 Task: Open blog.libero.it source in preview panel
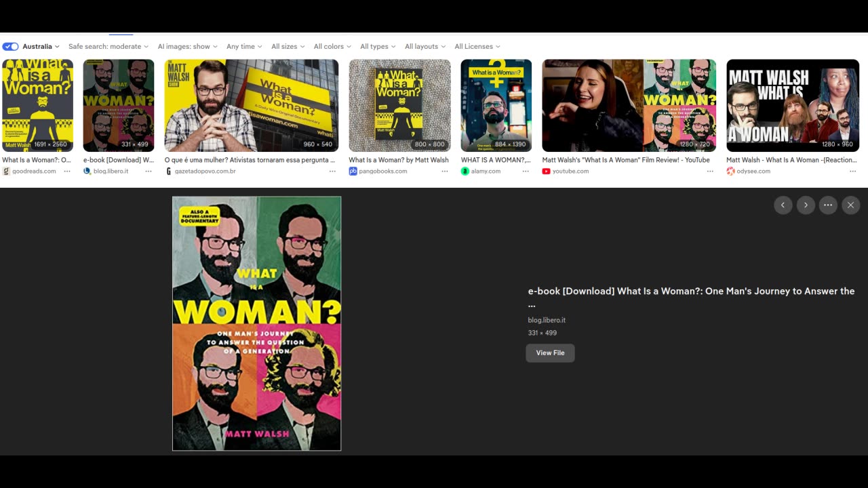pos(547,320)
